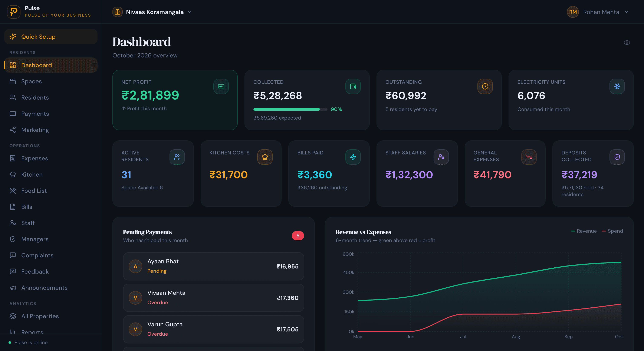Image resolution: width=644 pixels, height=351 pixels.
Task: Click the Deposits Collected shield icon
Action: pos(617,157)
